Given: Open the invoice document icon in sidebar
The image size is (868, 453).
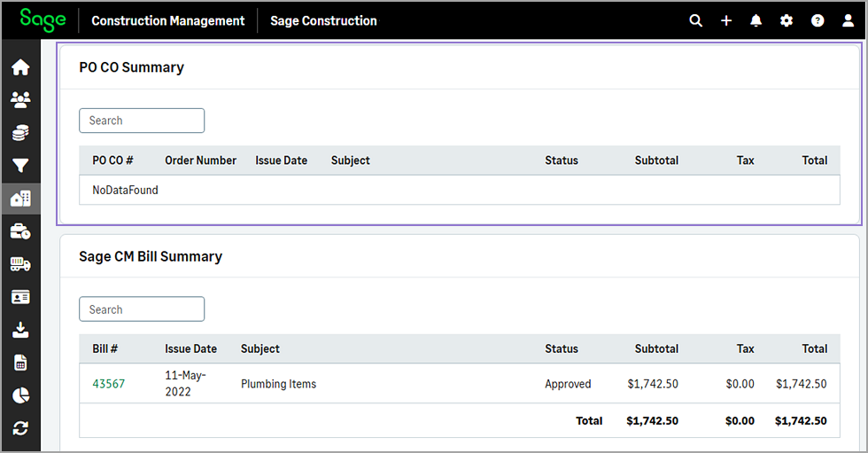Looking at the screenshot, I should coord(20,363).
